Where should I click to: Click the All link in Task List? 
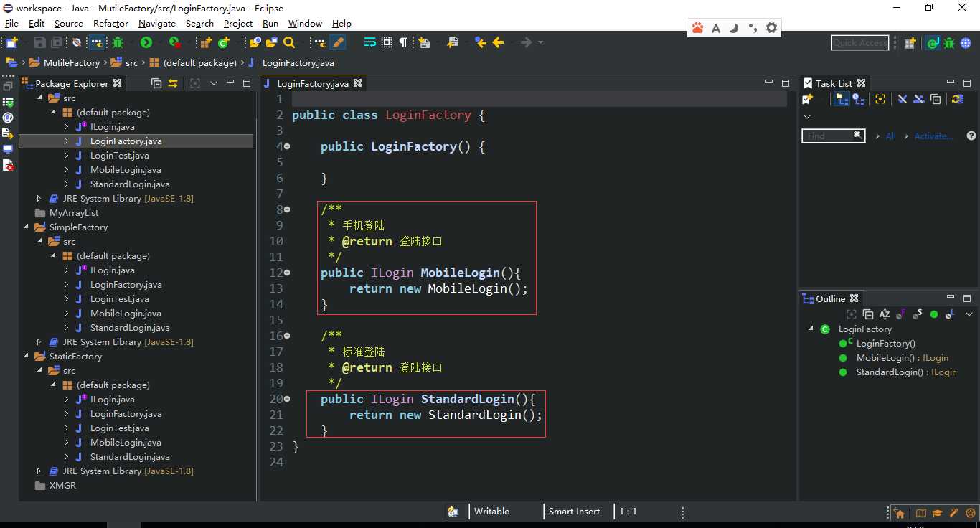890,136
